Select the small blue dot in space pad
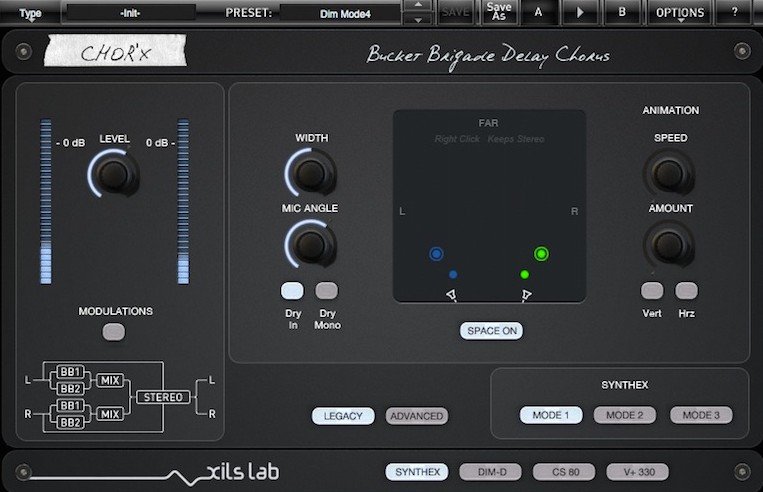 pos(453,274)
